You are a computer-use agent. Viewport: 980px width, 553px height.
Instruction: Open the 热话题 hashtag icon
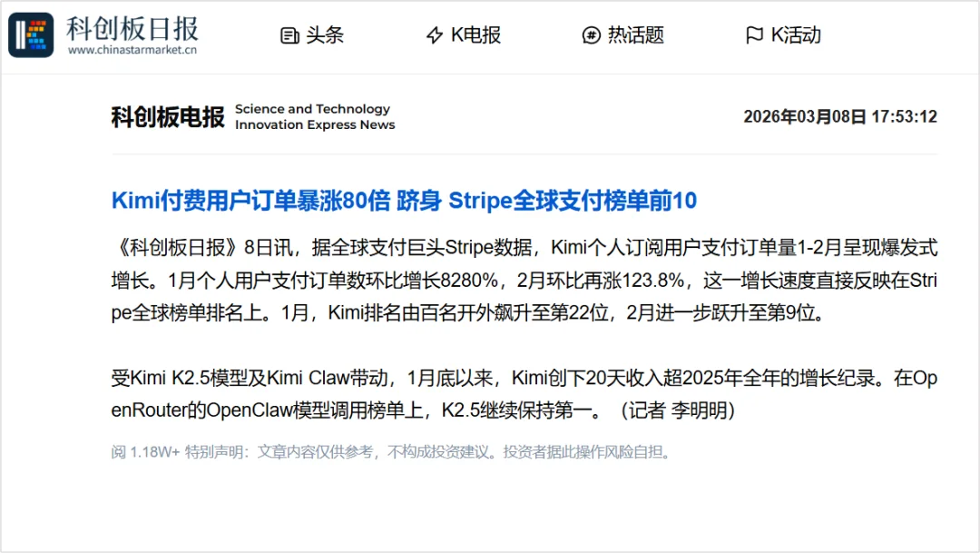pyautogui.click(x=590, y=35)
